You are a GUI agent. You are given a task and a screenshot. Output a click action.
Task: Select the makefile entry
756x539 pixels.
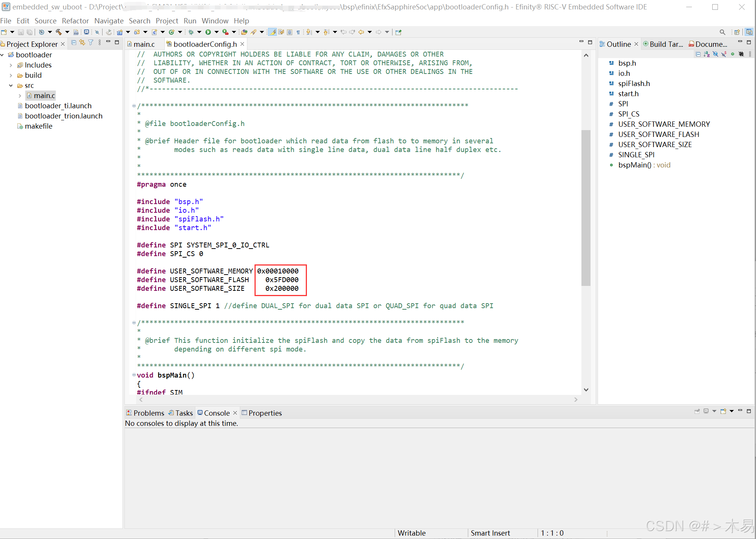tap(35, 126)
